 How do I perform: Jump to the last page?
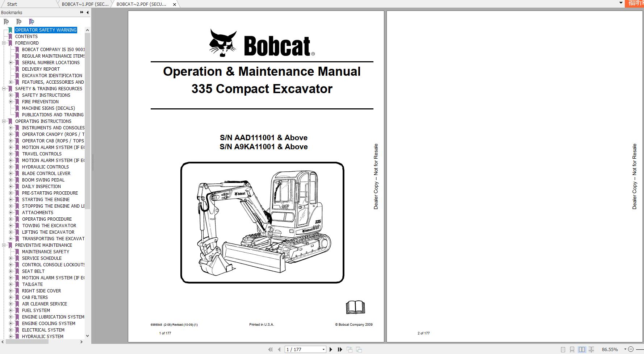[340, 349]
